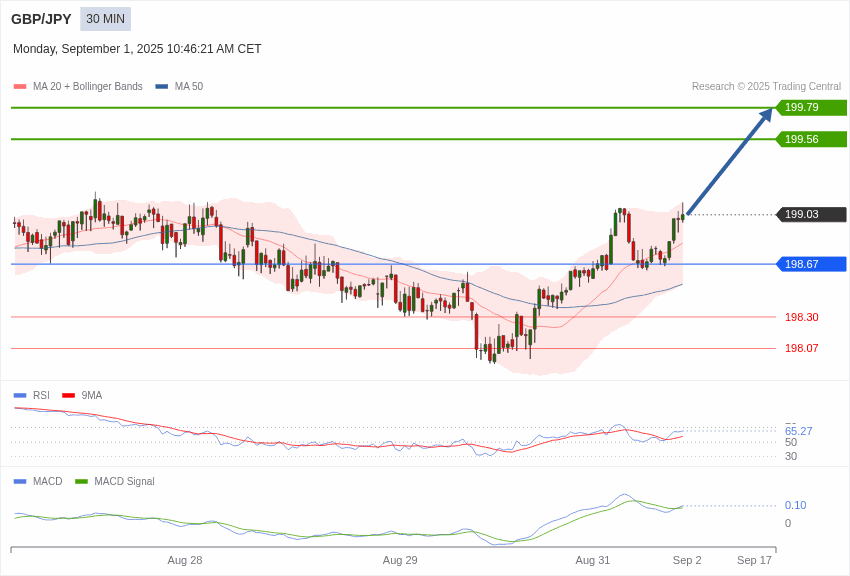Open the Trading Central research link

770,86
